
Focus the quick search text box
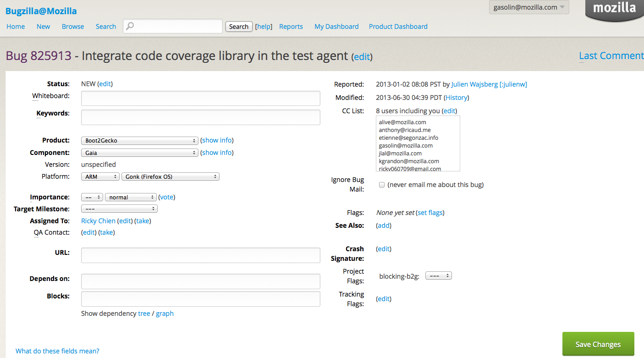173,26
